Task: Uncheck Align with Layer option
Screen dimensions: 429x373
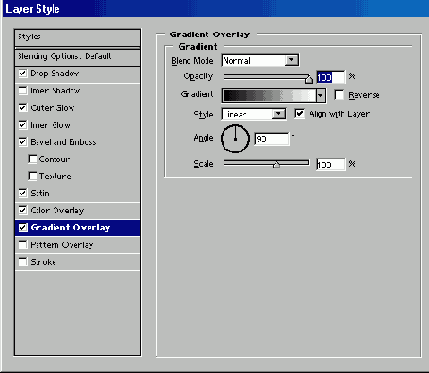Action: [x=299, y=114]
